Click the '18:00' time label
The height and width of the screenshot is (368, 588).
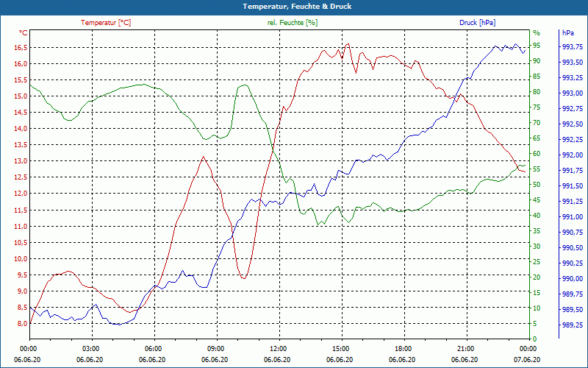(x=402, y=348)
